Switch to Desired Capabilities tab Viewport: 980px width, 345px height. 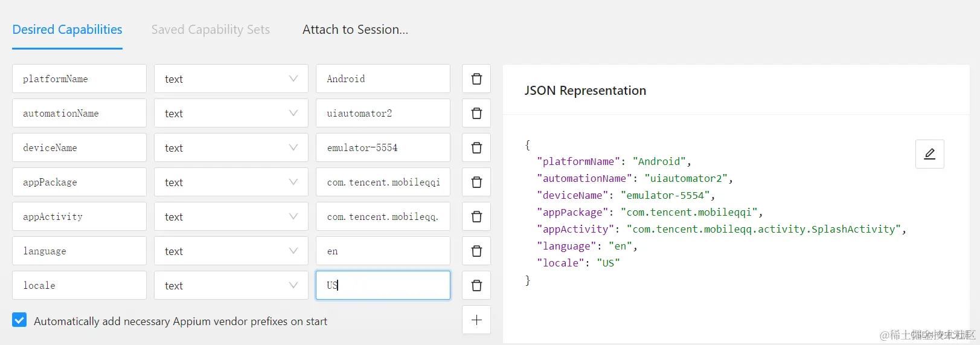(67, 30)
